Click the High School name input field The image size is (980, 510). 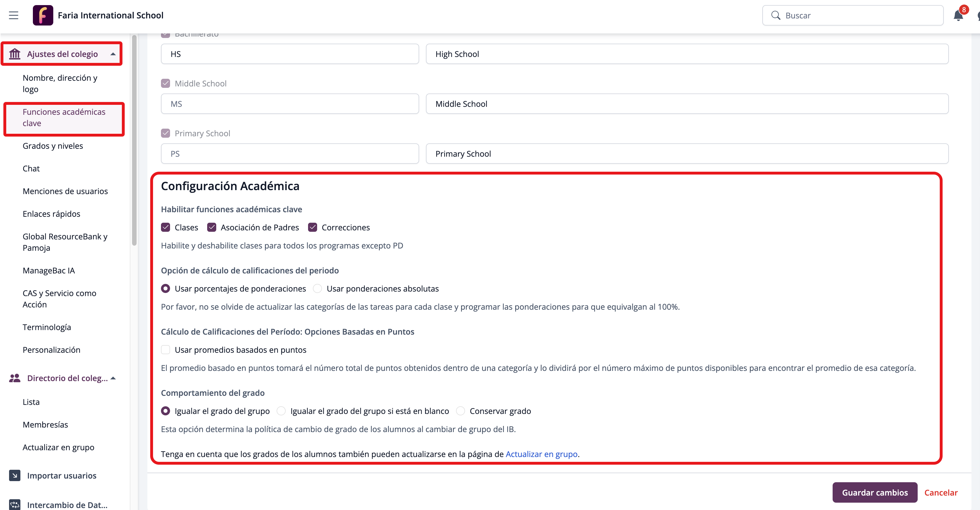tap(687, 54)
